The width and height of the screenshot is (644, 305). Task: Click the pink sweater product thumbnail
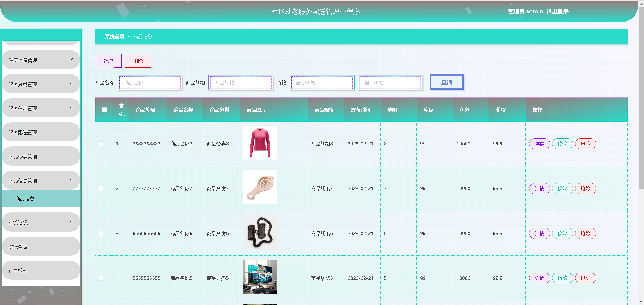click(x=260, y=143)
